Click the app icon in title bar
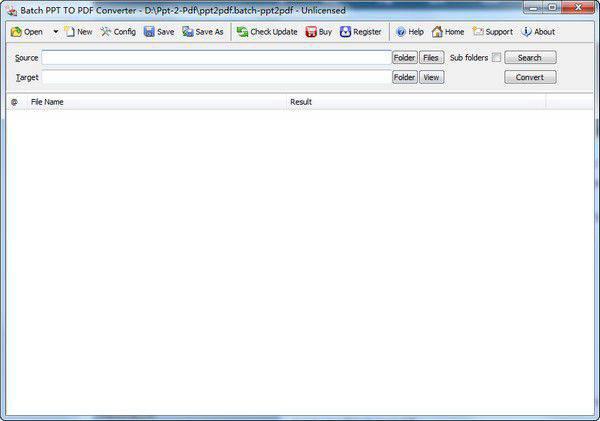Screen dimensions: 600x421 (x=11, y=10)
